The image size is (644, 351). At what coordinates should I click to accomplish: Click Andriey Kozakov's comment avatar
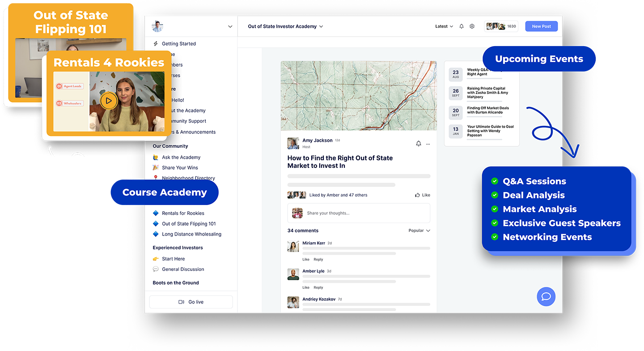[293, 302]
